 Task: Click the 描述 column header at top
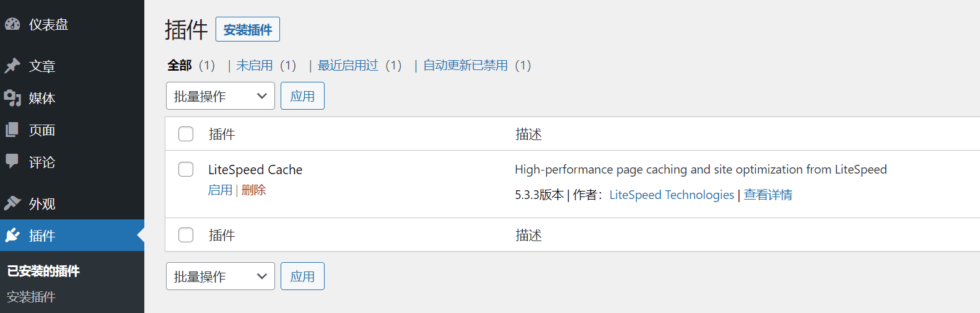[x=528, y=134]
